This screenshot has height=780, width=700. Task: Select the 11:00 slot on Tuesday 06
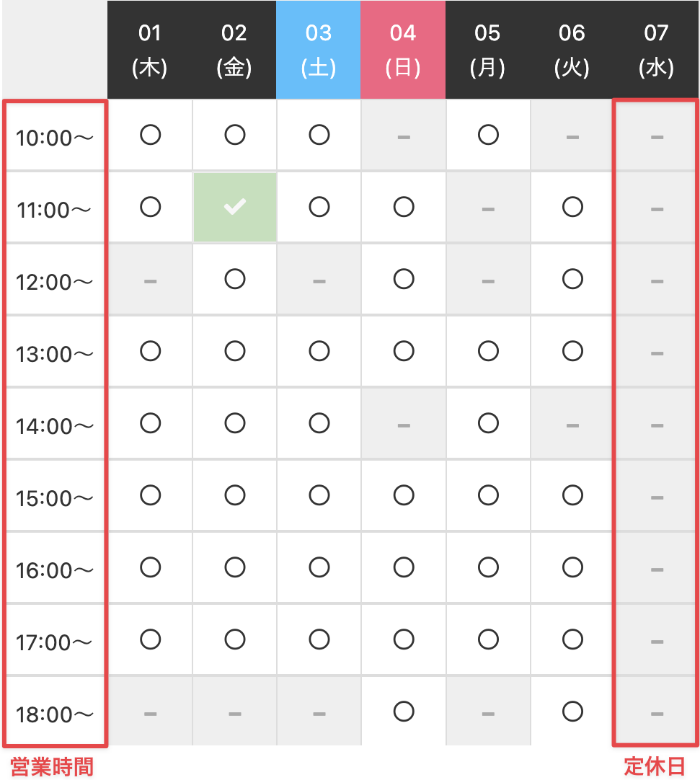click(x=572, y=208)
